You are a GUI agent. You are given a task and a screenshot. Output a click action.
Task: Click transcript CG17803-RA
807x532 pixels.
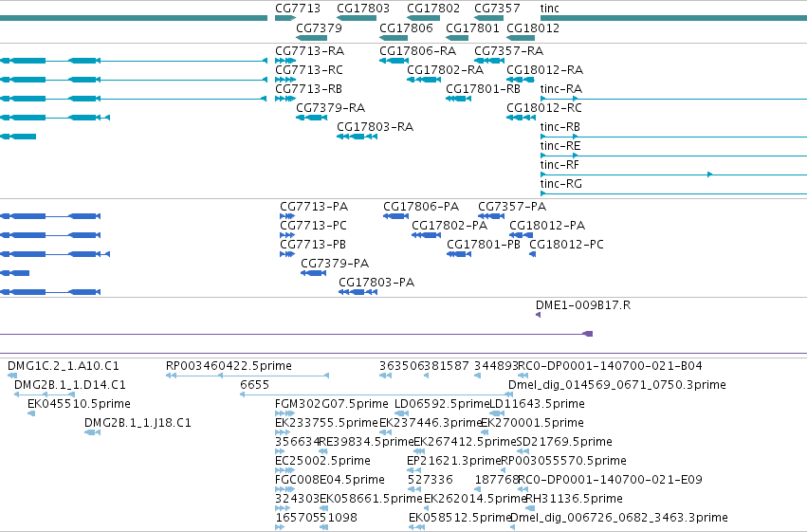tap(375, 127)
